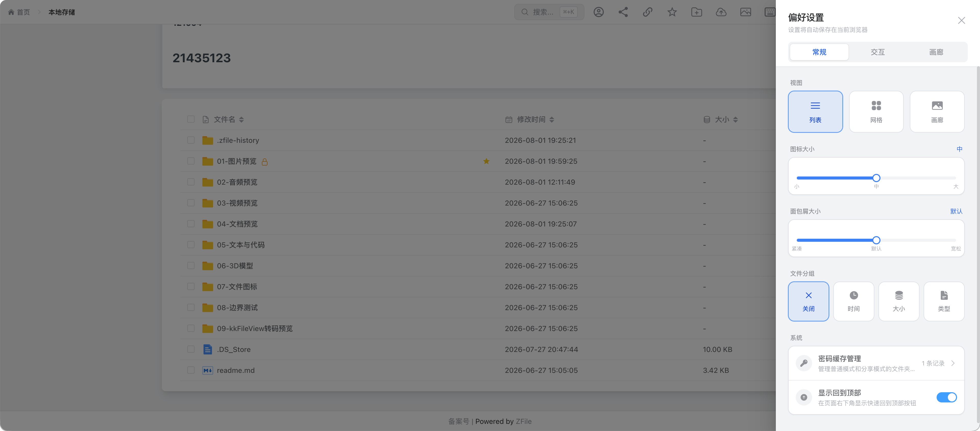Toggle the 显示回到顶部 switch
Screen dimensions: 980x431
pos(947,397)
